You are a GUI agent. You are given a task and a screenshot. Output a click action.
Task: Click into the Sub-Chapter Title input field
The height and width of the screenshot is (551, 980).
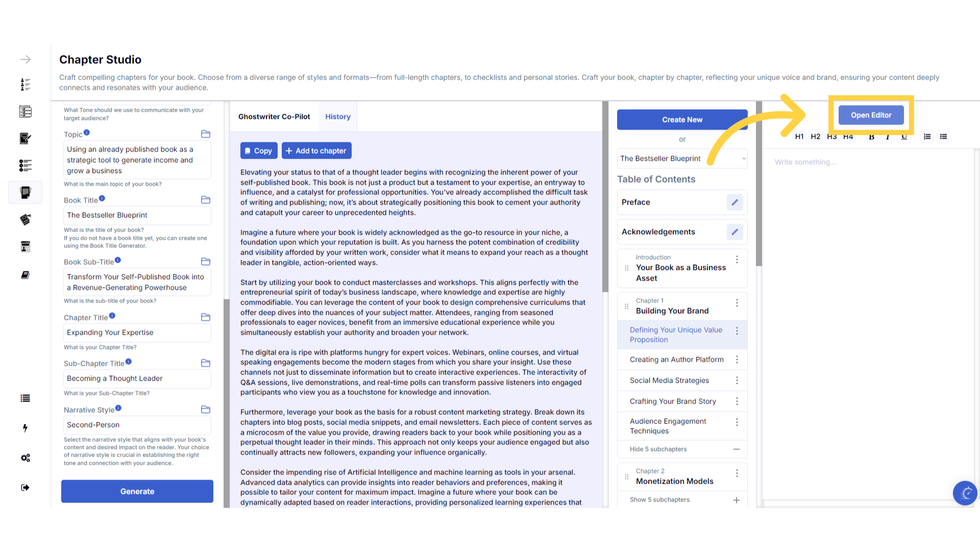(x=137, y=379)
